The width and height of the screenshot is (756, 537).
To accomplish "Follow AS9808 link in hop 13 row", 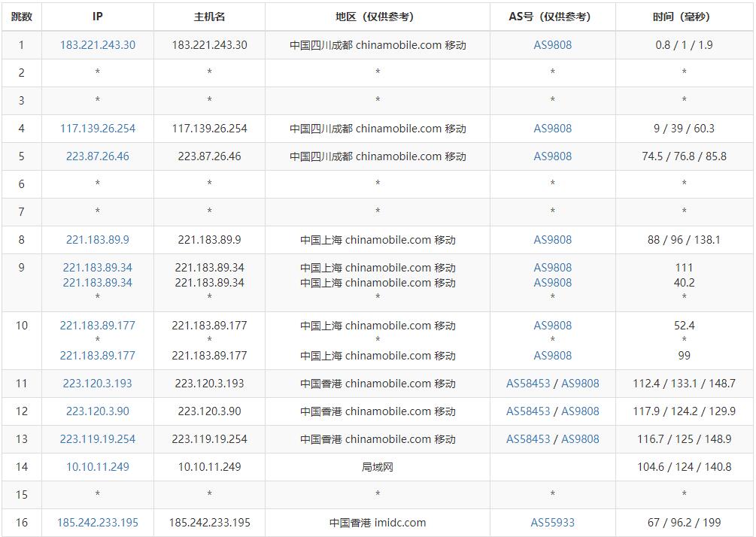I will click(580, 439).
